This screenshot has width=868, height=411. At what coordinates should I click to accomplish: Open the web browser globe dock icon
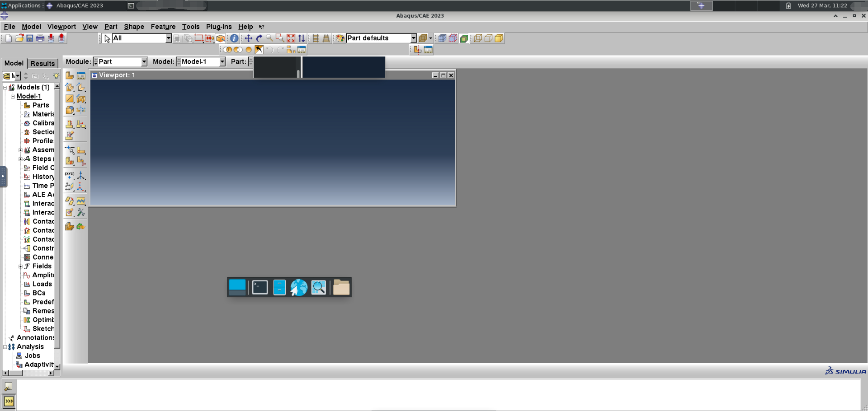coord(299,287)
